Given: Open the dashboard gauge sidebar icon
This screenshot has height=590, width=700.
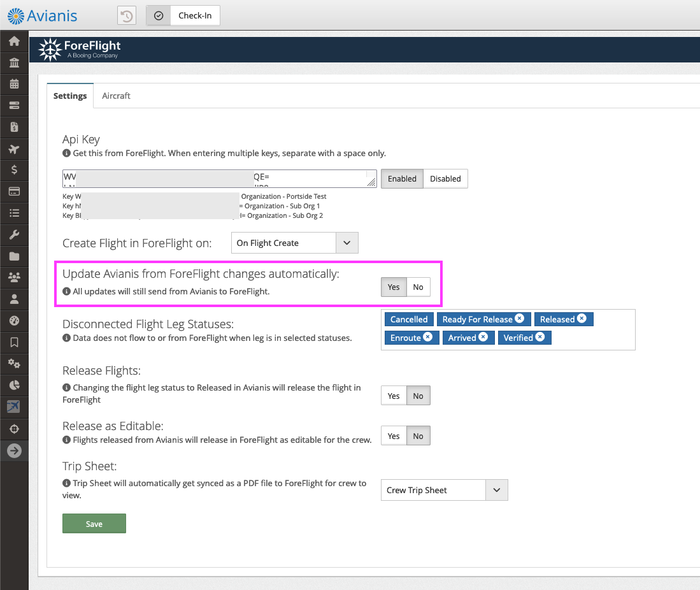Looking at the screenshot, I should (x=14, y=320).
